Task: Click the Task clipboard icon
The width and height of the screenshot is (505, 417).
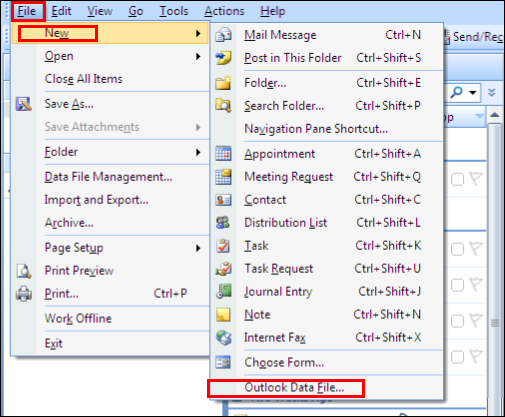Action: tap(223, 246)
